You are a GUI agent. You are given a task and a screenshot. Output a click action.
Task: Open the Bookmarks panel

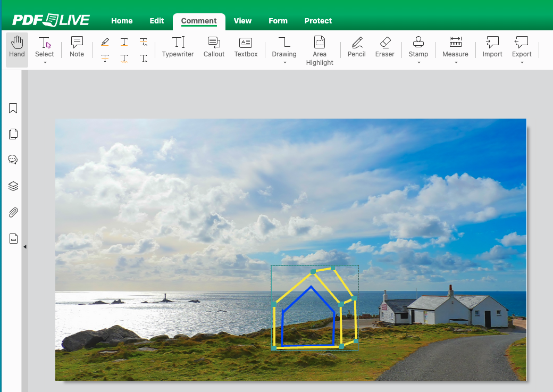click(x=13, y=108)
